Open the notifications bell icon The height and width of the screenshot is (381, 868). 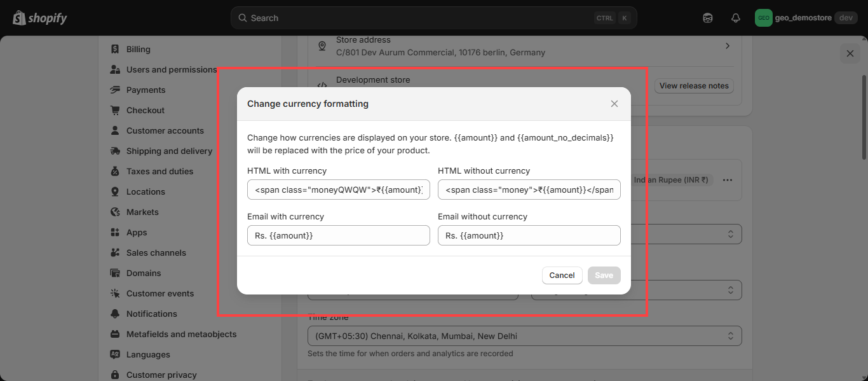coord(736,18)
